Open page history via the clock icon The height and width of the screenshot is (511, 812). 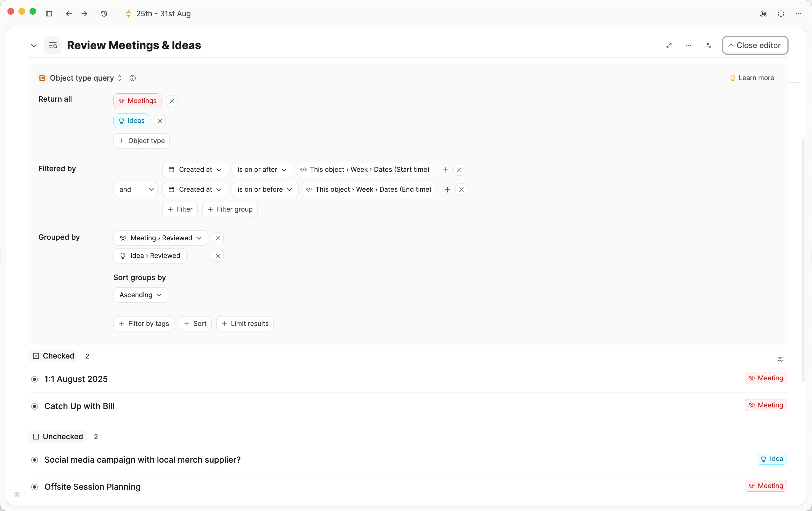pos(104,14)
